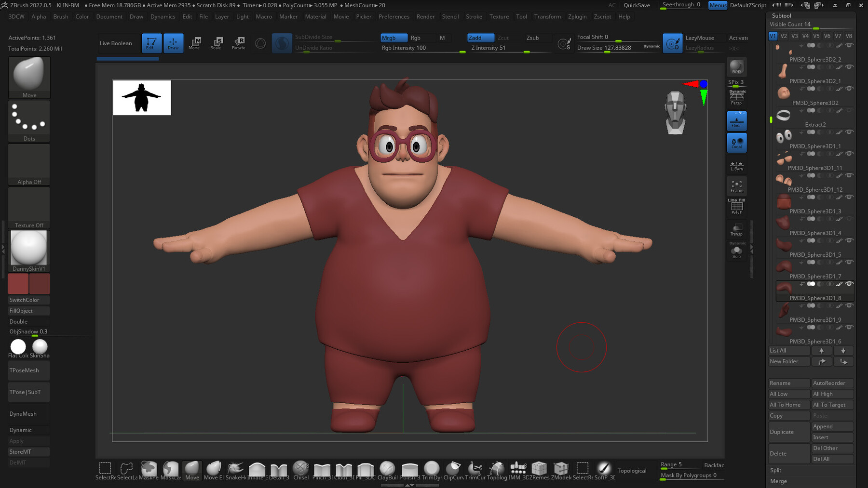Open the Brush palette menu
The height and width of the screenshot is (488, 868).
61,16
